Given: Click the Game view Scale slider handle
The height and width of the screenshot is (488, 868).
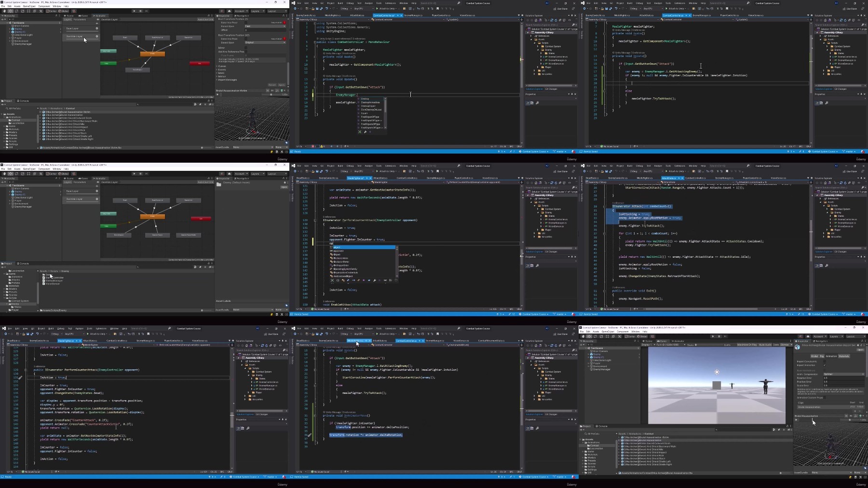Looking at the screenshot, I should coord(696,345).
